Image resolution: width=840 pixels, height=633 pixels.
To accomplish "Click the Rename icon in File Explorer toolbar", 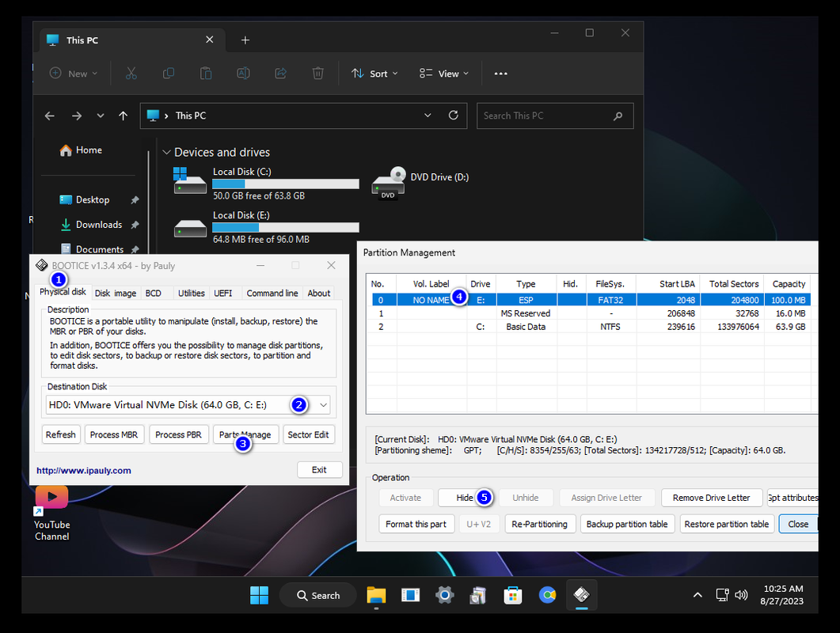I will pyautogui.click(x=243, y=74).
